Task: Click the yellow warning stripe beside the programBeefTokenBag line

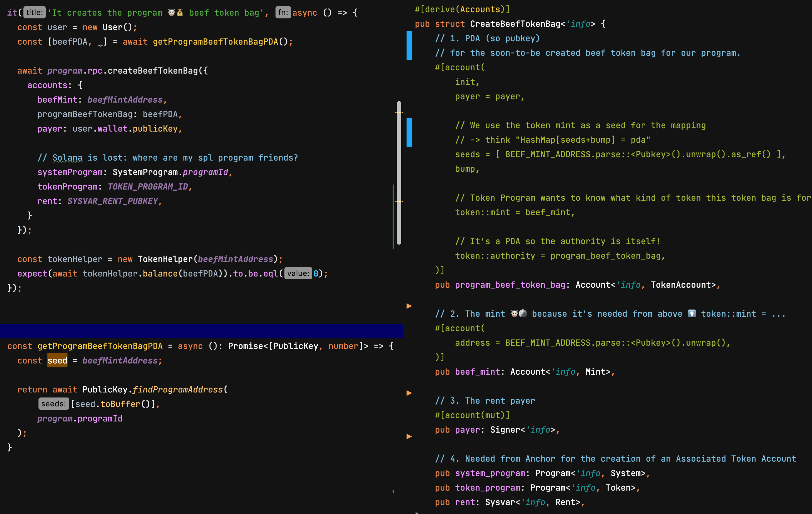Action: [398, 113]
